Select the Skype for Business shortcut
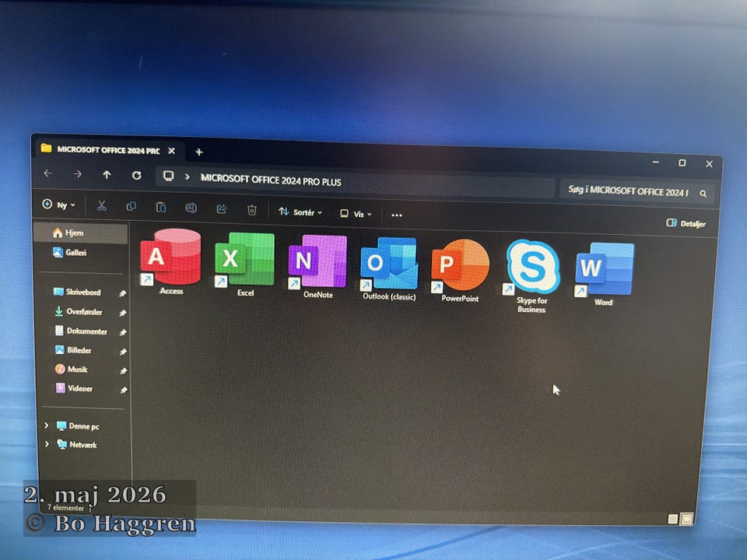Viewport: 747px width, 560px height. pyautogui.click(x=531, y=276)
